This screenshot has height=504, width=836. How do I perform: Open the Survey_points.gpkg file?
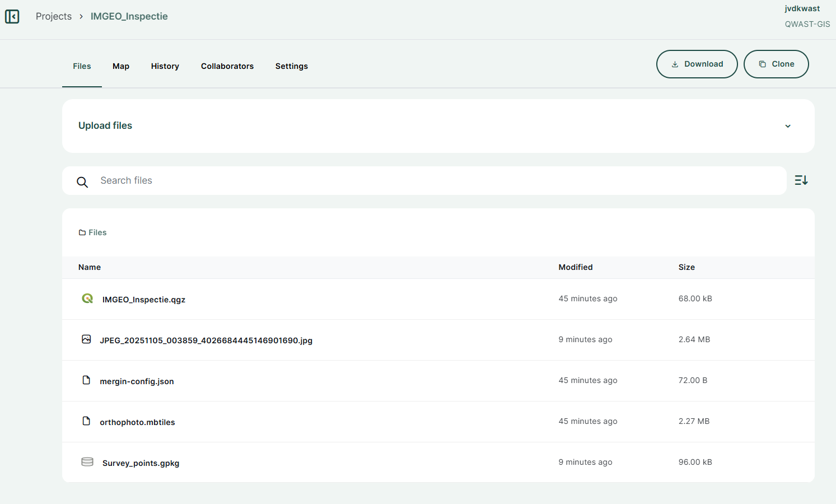click(141, 463)
